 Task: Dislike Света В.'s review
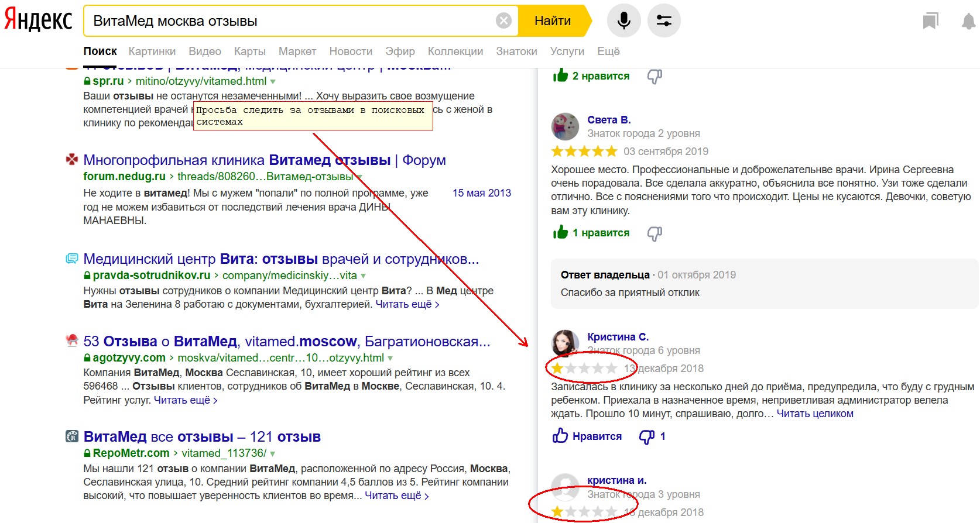(x=655, y=234)
